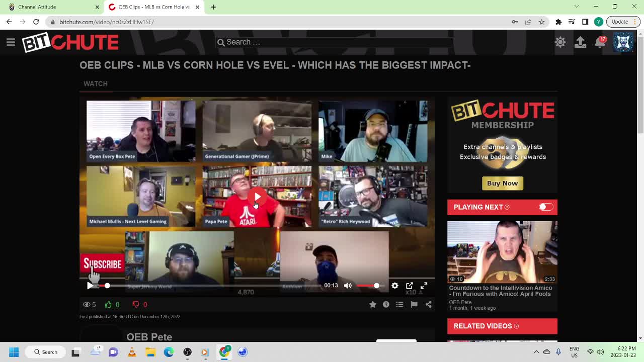Click the Related Videos help icon
This screenshot has height=362, width=644.
[516, 326]
